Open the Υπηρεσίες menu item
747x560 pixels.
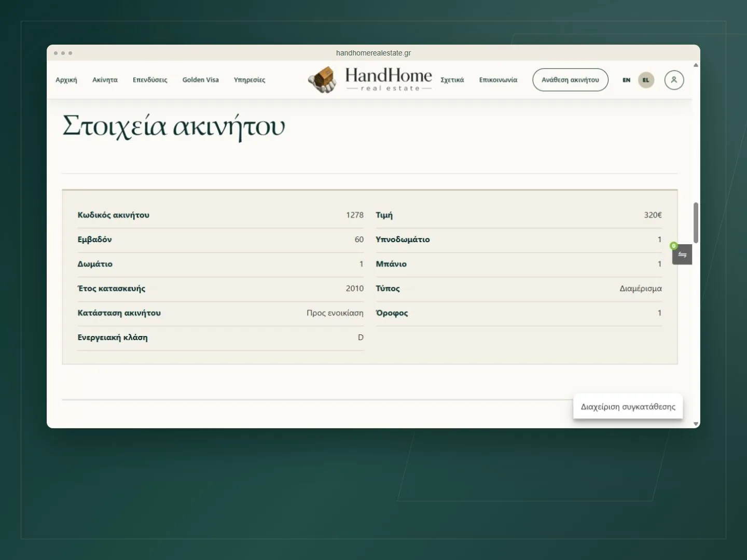pyautogui.click(x=250, y=80)
